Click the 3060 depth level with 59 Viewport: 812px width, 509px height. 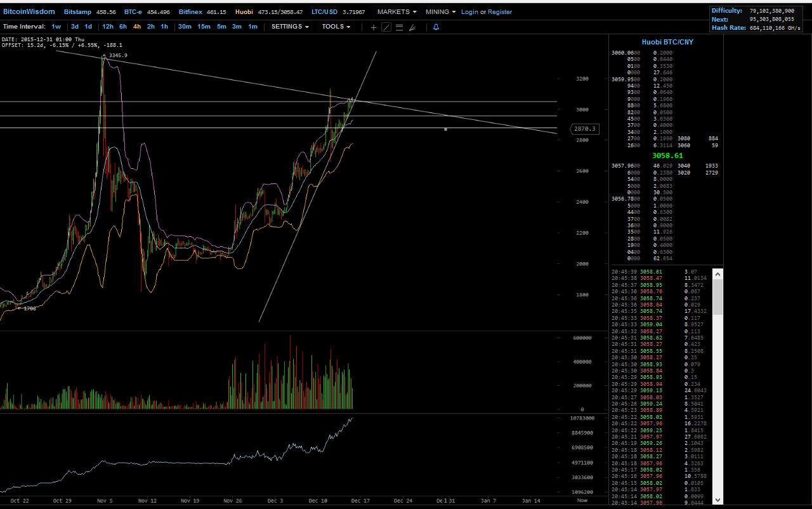tap(698, 145)
